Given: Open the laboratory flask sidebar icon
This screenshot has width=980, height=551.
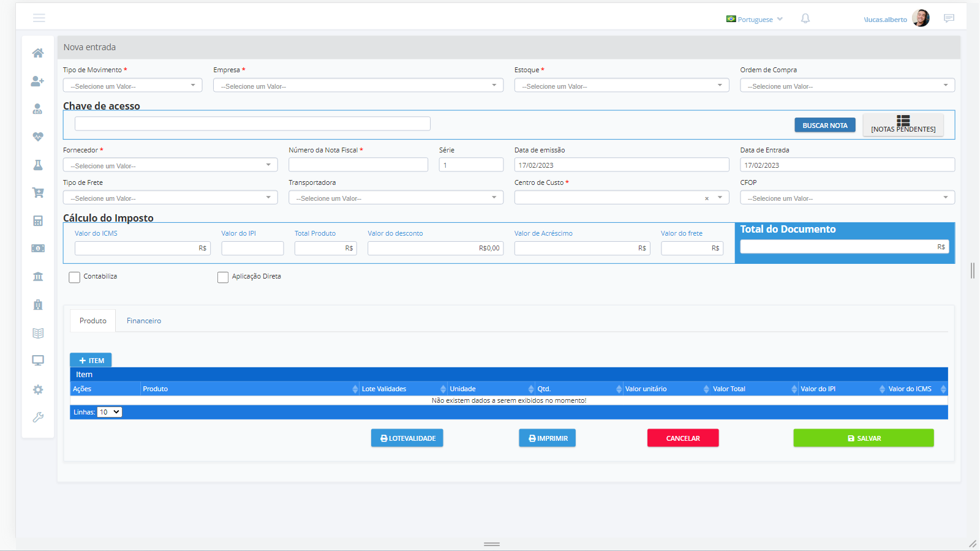Looking at the screenshot, I should point(38,165).
